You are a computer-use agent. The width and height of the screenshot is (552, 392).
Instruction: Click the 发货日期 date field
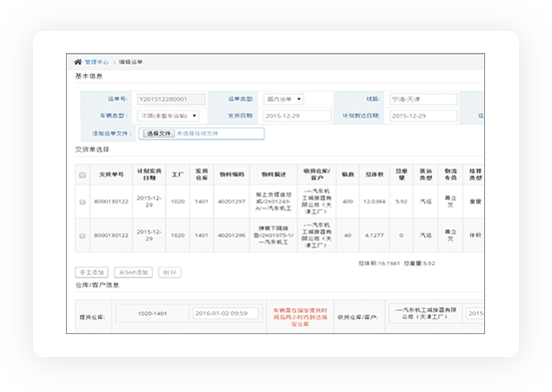297,116
